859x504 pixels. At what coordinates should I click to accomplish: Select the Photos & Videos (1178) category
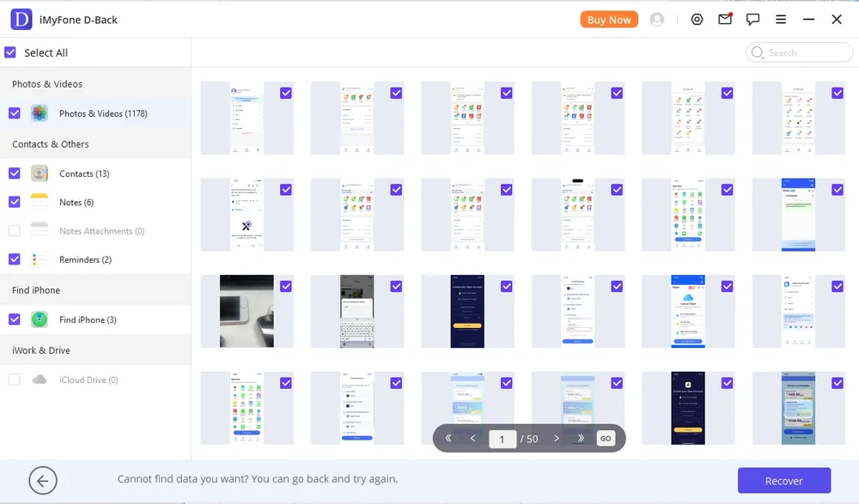coord(95,113)
